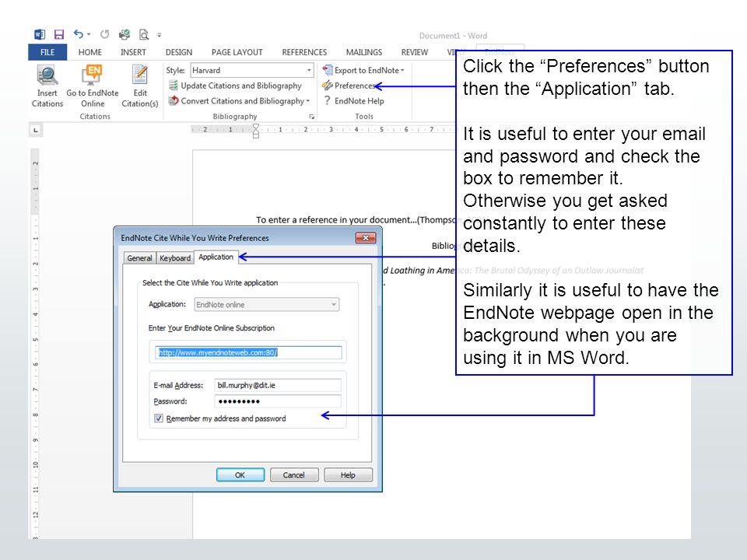The height and width of the screenshot is (560, 747).
Task: Switch to the MAILINGS tab
Action: click(364, 52)
